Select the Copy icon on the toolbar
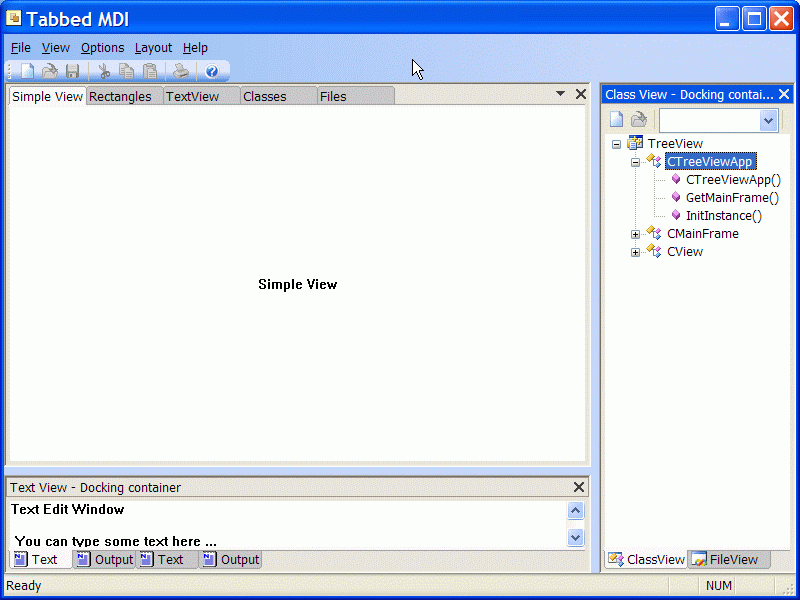This screenshot has height=600, width=800. [x=127, y=70]
